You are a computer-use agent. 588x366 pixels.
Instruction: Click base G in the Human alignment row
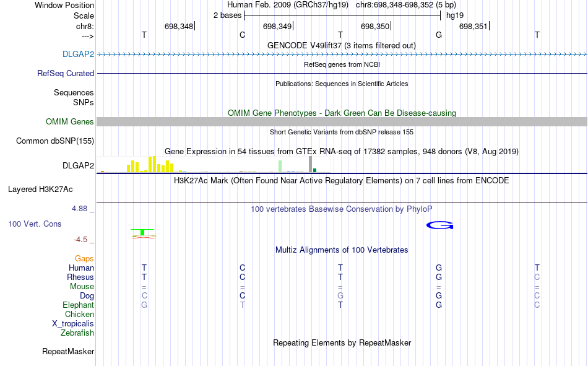[439, 268]
